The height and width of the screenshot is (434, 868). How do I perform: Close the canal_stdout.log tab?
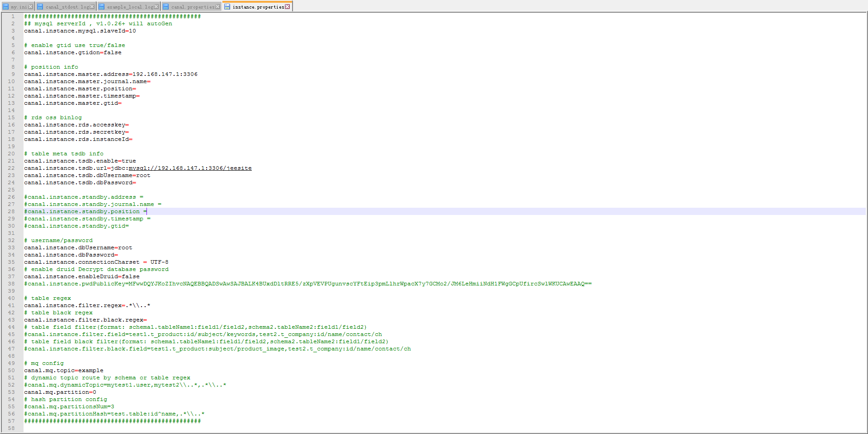(x=92, y=7)
